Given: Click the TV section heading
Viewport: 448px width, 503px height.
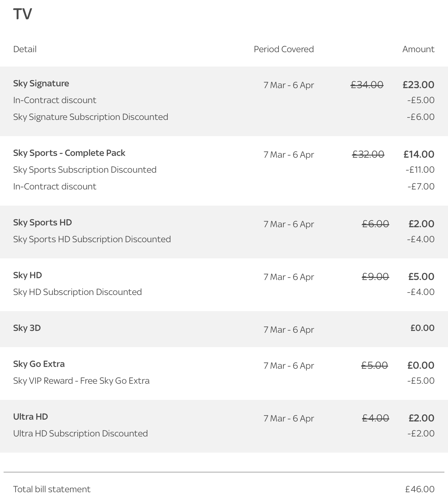Looking at the screenshot, I should [x=22, y=14].
